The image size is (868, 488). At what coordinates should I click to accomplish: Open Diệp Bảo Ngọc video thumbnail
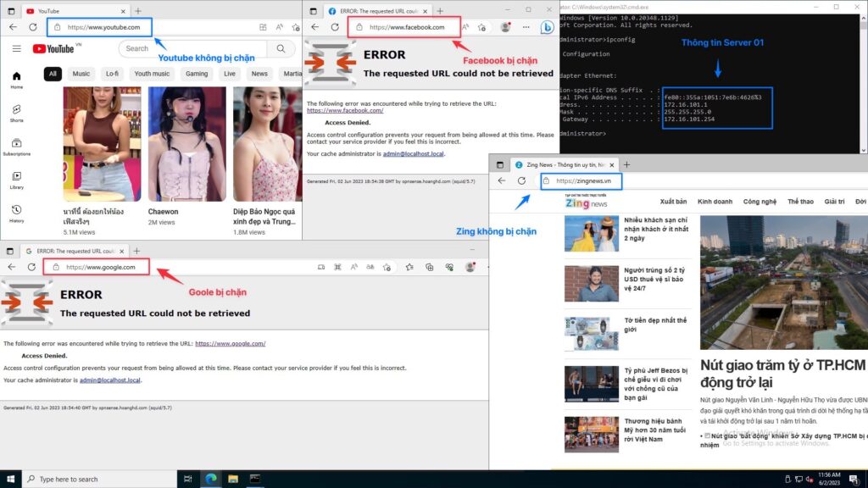(x=267, y=144)
